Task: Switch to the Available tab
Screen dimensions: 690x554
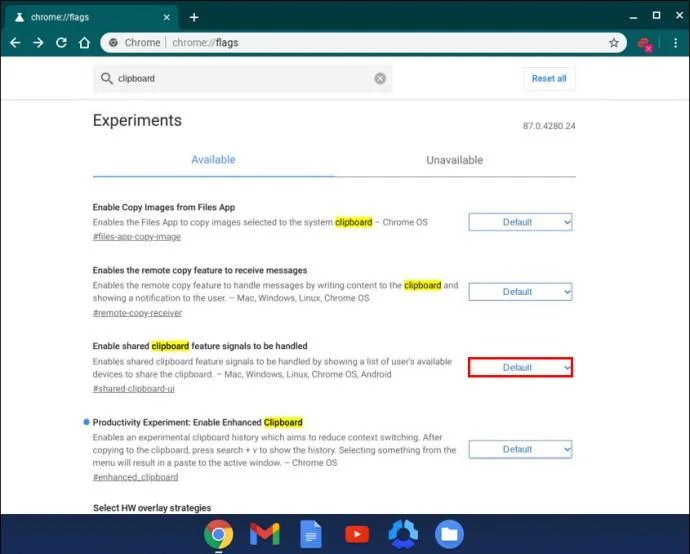Action: (x=213, y=160)
